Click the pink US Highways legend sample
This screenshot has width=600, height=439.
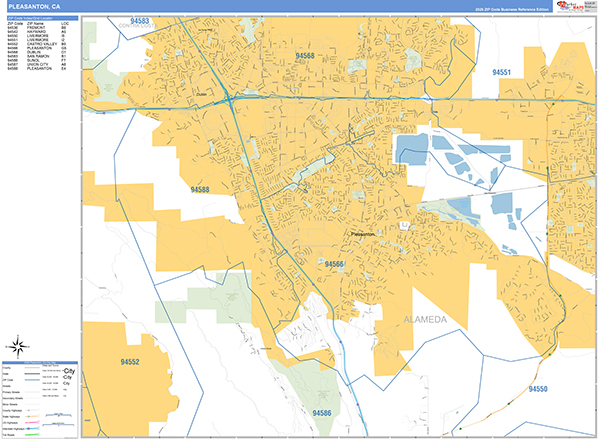(32, 423)
